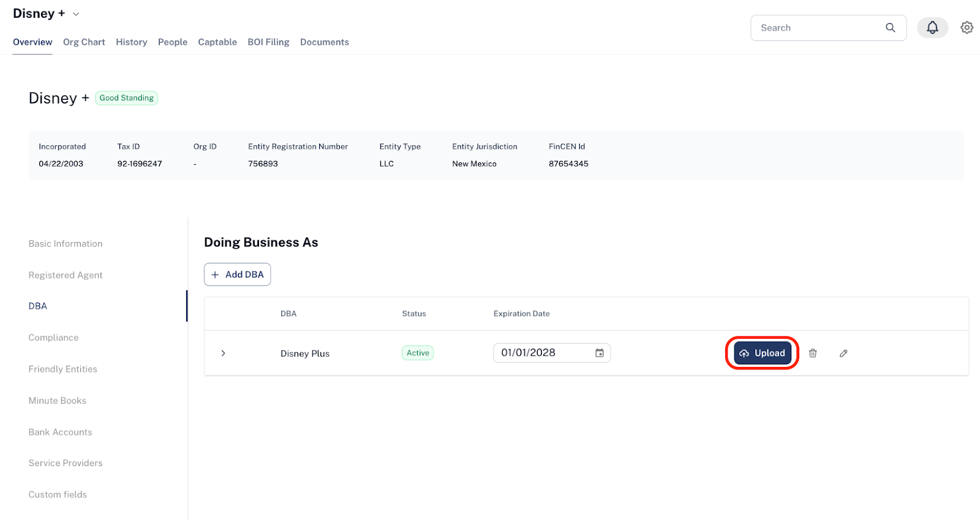The height and width of the screenshot is (528, 980).
Task: Click the Upload button for Disney Plus
Action: tap(763, 353)
